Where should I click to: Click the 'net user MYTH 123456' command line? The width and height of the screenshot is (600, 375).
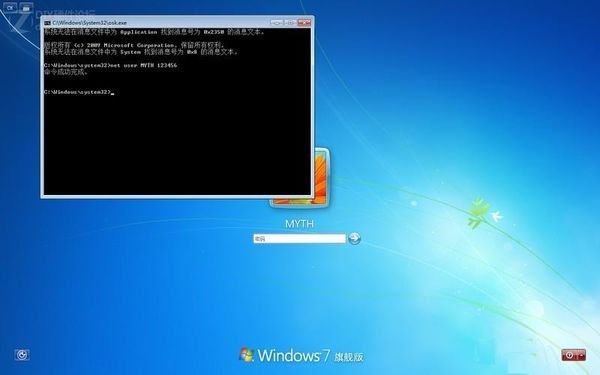tap(111, 65)
